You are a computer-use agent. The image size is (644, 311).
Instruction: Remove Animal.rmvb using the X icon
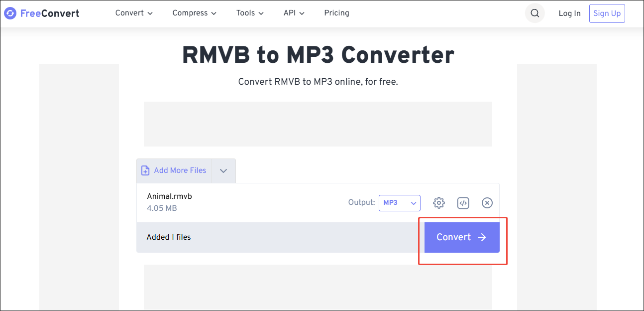[487, 203]
